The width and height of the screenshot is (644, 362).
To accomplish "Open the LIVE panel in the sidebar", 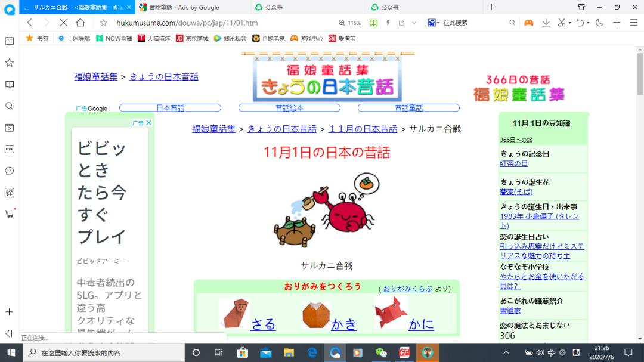I will pyautogui.click(x=9, y=148).
